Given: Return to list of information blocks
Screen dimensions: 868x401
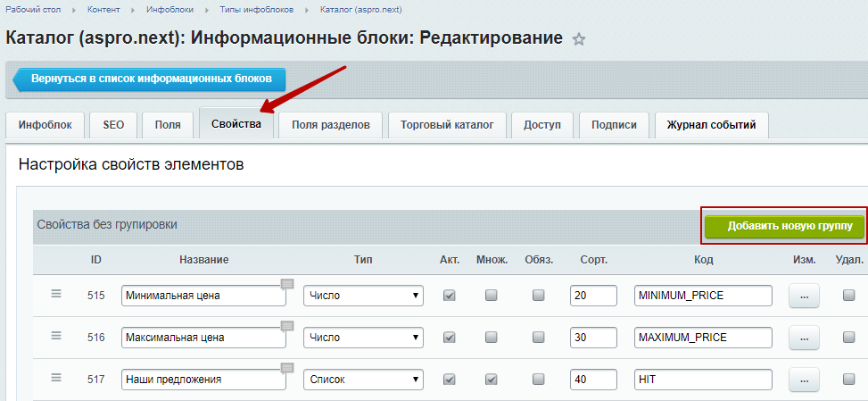Looking at the screenshot, I should (x=149, y=79).
